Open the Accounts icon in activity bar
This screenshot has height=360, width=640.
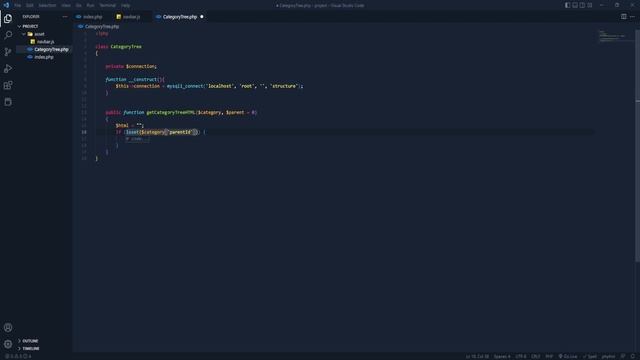tap(8, 327)
